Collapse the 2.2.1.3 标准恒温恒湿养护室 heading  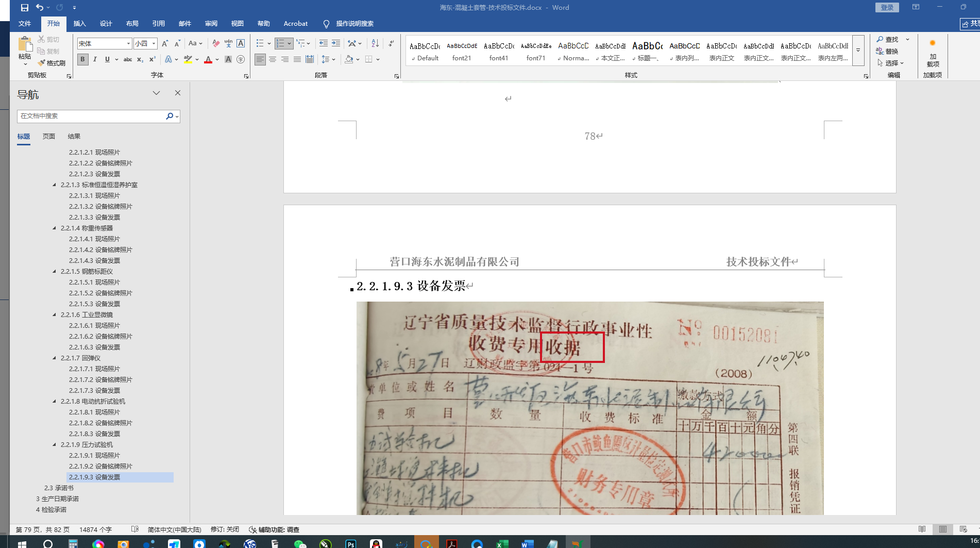[55, 185]
